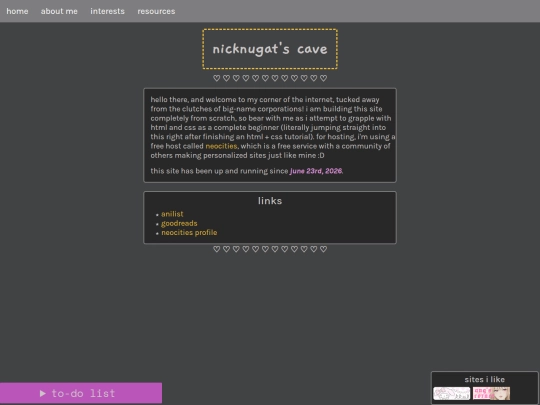Expand the to-do list panel
Image resolution: width=540 pixels, height=405 pixels.
click(x=81, y=393)
